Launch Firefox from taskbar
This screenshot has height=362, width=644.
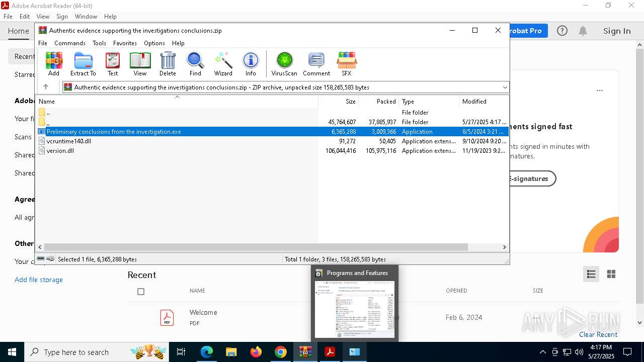tap(256, 352)
